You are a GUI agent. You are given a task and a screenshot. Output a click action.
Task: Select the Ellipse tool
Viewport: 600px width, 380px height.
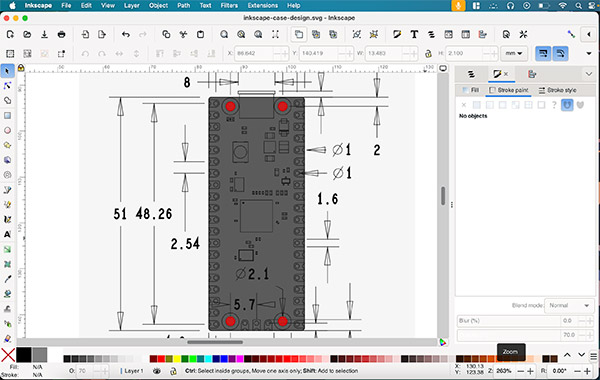[7, 130]
